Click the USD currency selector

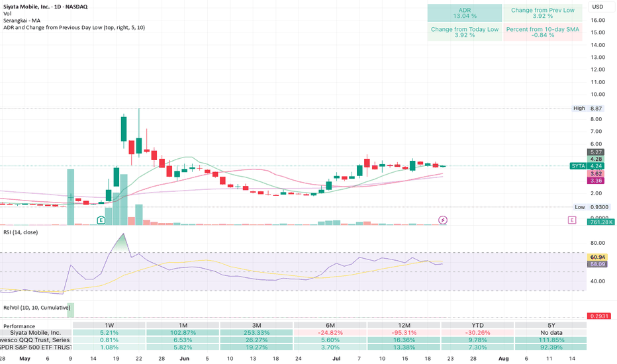[x=598, y=7]
